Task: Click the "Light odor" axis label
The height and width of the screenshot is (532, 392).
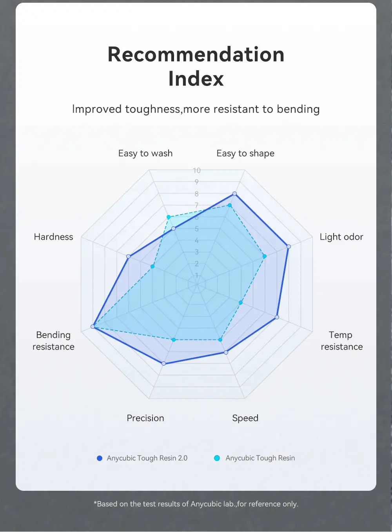Action: 341,237
